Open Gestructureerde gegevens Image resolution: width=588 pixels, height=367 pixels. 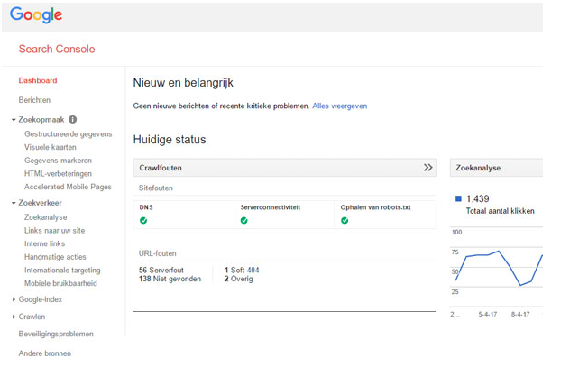pyautogui.click(x=69, y=134)
